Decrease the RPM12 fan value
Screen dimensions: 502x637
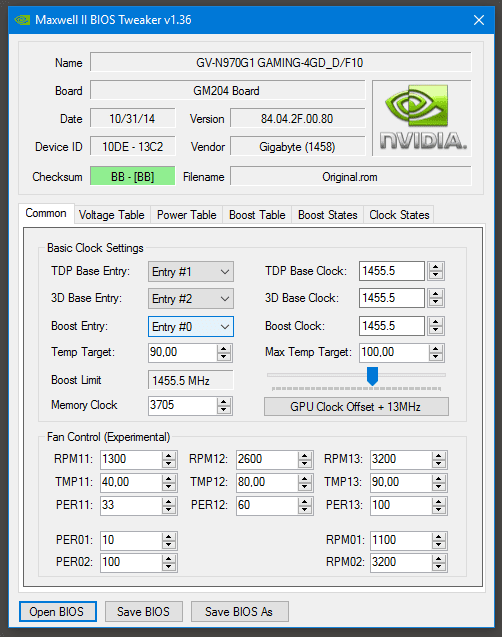[305, 464]
